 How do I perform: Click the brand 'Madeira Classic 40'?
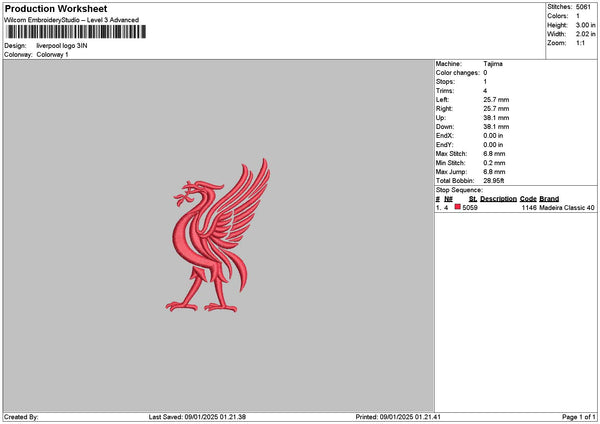pyautogui.click(x=567, y=208)
